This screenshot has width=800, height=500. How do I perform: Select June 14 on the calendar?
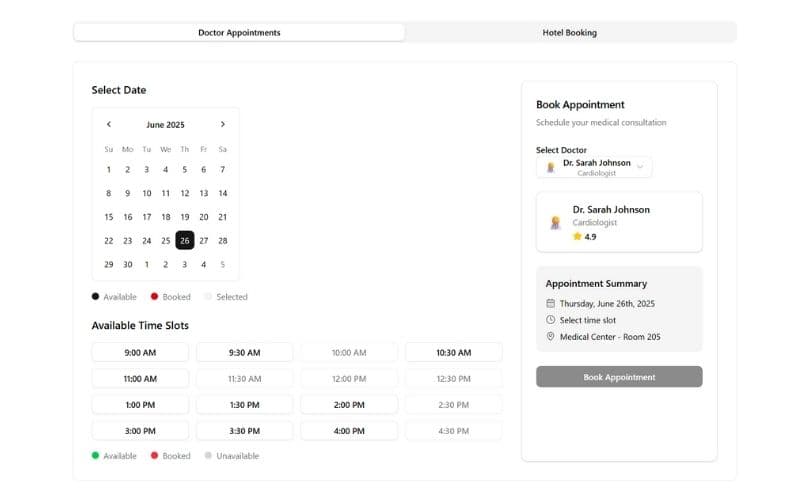pyautogui.click(x=222, y=193)
